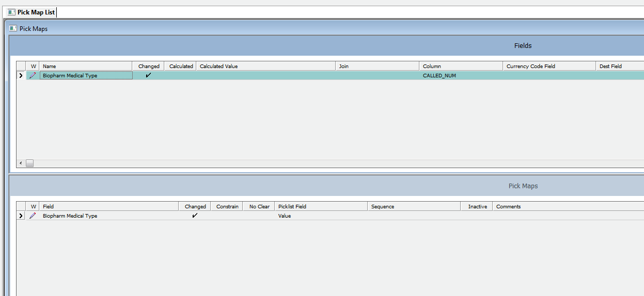
Task: Click the W header in Fields list
Action: [33, 66]
